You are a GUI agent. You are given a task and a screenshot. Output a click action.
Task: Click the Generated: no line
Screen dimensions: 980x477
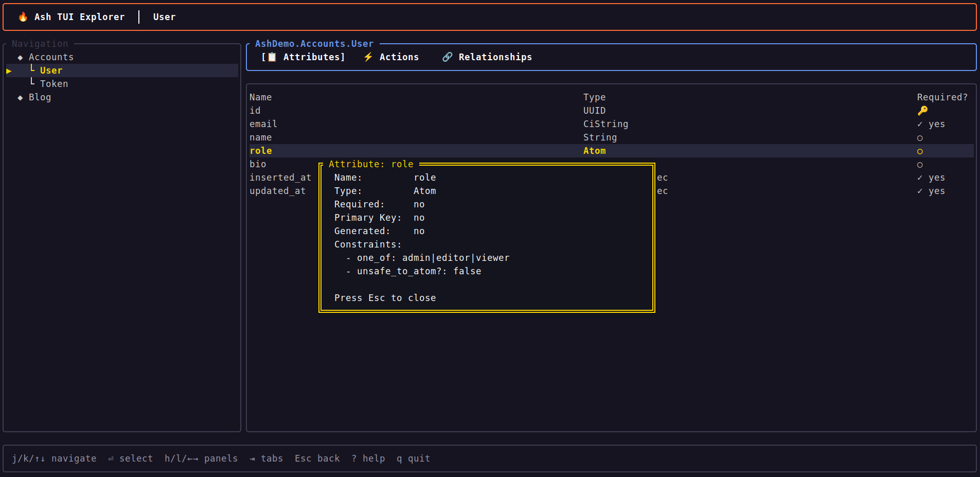pos(379,231)
